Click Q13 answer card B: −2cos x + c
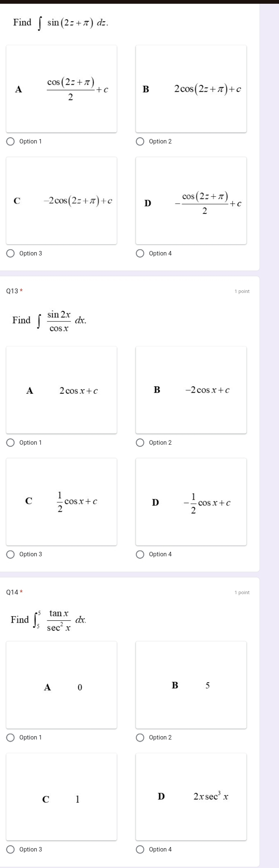279x868 pixels. click(191, 390)
